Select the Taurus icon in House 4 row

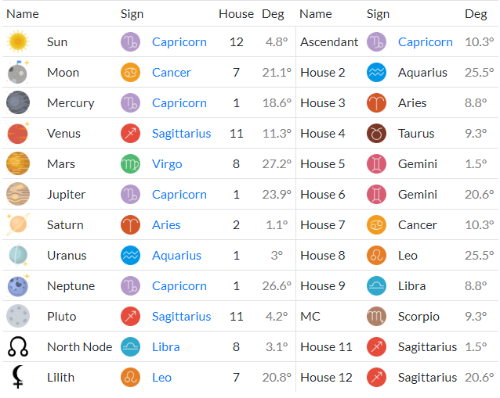(376, 133)
